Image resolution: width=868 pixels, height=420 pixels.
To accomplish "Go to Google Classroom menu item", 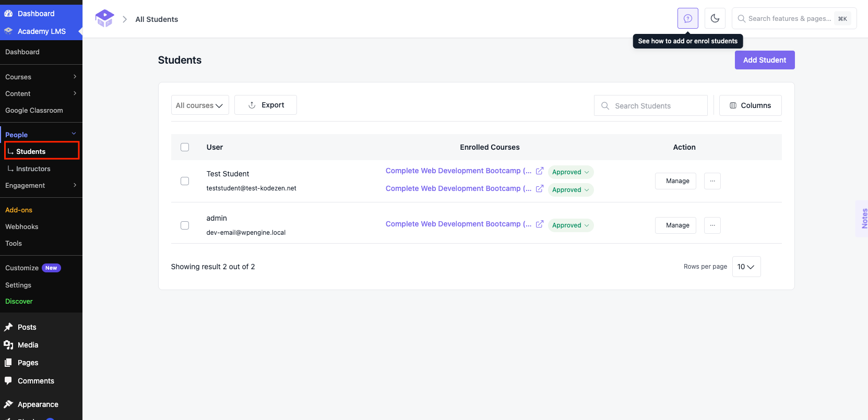I will pos(34,110).
